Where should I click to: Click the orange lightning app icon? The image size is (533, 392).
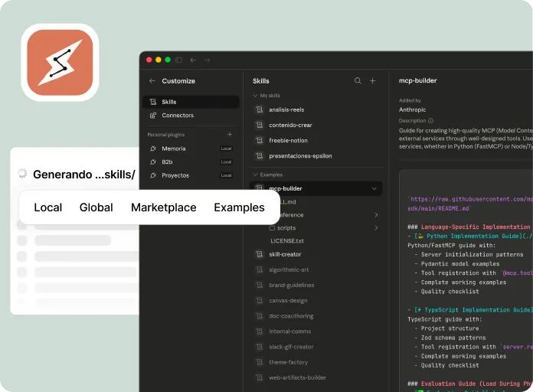click(60, 63)
